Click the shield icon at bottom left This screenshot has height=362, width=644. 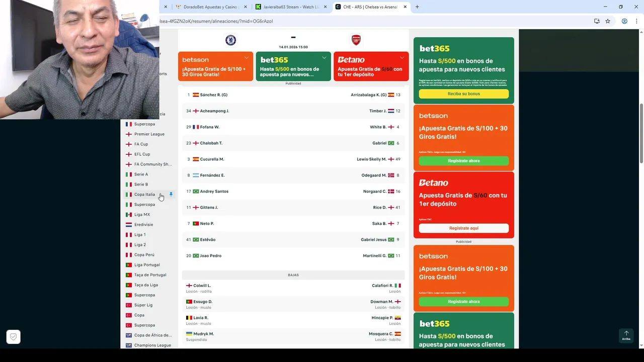pyautogui.click(x=14, y=337)
